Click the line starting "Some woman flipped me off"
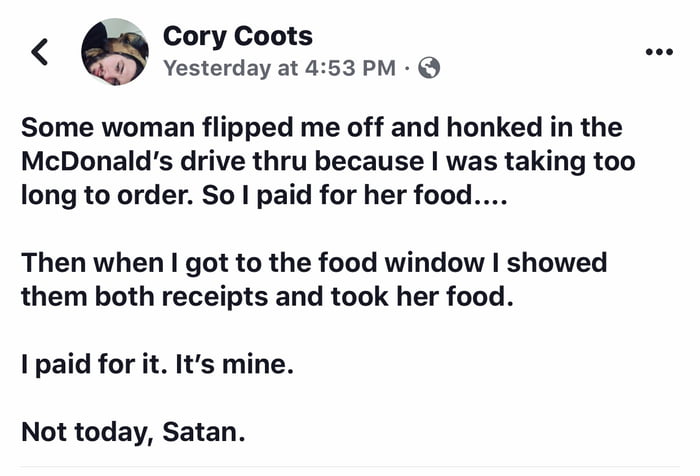 point(321,127)
